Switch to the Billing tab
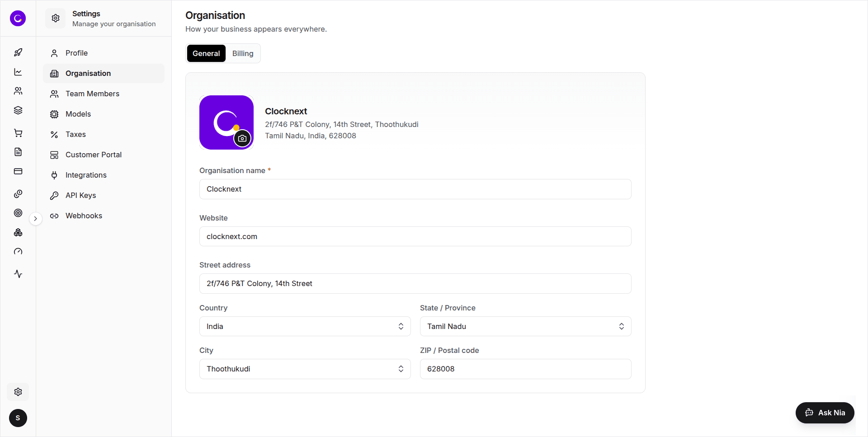This screenshot has width=868, height=437. 243,53
